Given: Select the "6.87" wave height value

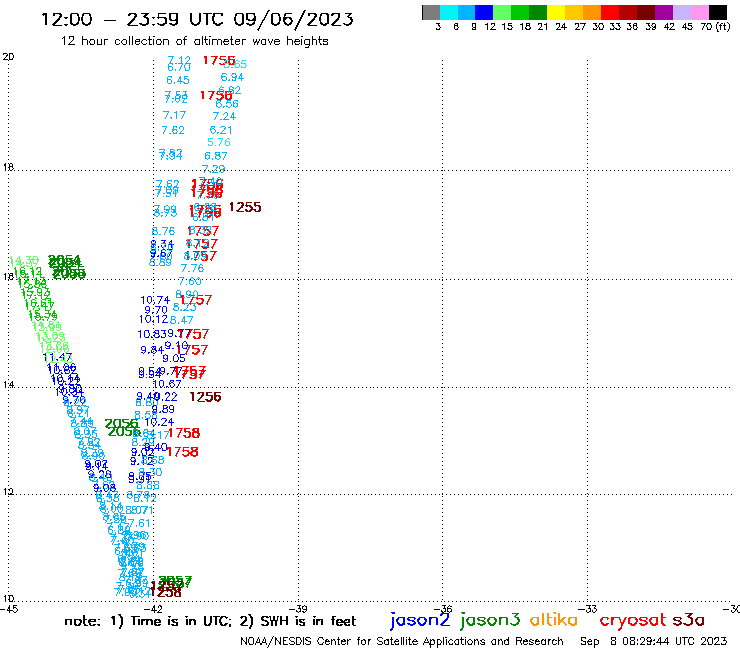Looking at the screenshot, I should tap(216, 156).
